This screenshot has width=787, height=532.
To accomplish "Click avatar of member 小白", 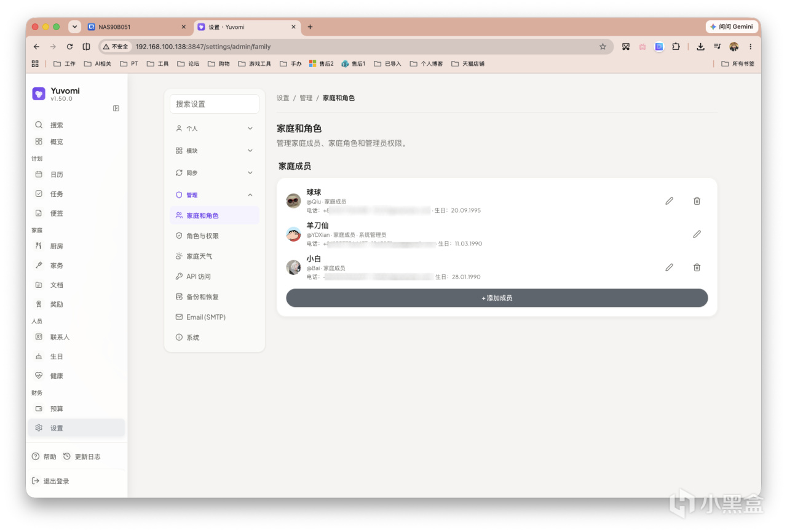I will click(x=293, y=267).
